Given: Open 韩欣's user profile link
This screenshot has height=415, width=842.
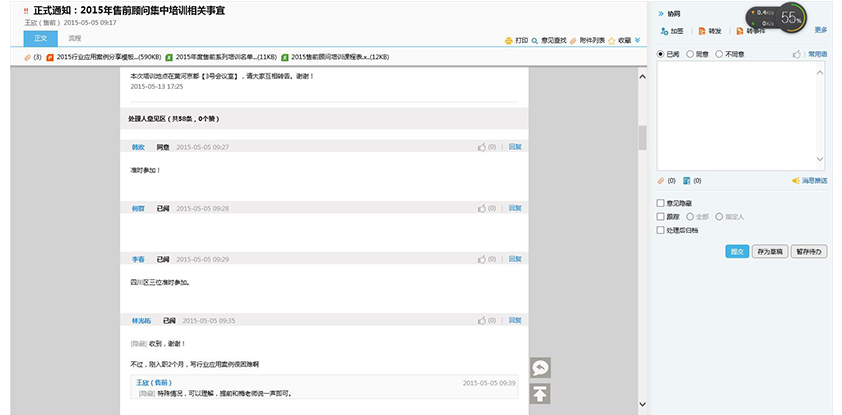Looking at the screenshot, I should pos(138,147).
